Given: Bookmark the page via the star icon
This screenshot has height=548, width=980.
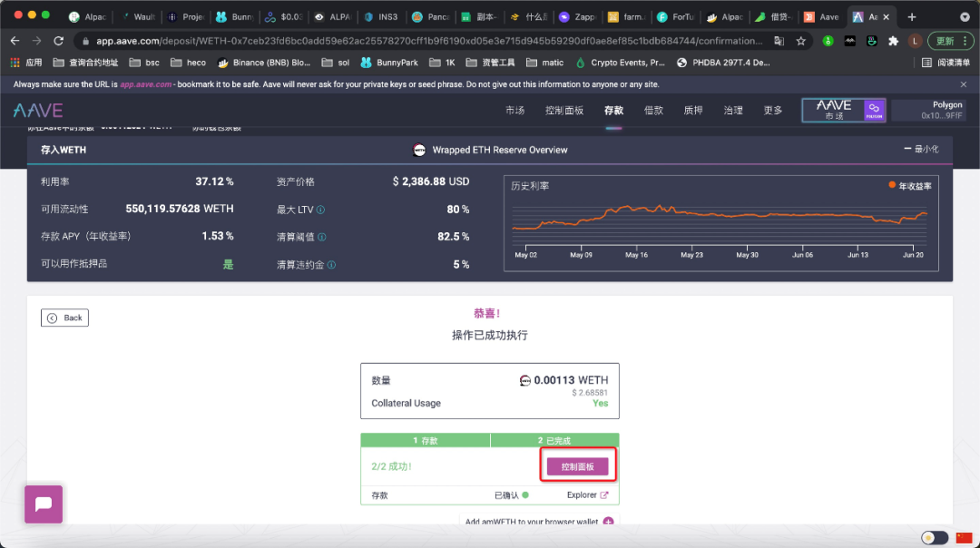Looking at the screenshot, I should [800, 40].
